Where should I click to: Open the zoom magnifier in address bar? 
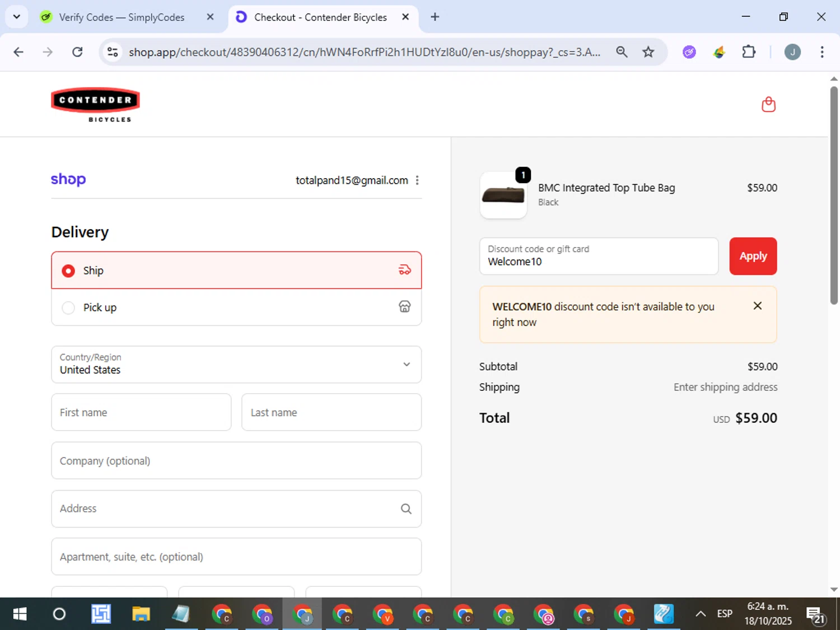(x=622, y=52)
